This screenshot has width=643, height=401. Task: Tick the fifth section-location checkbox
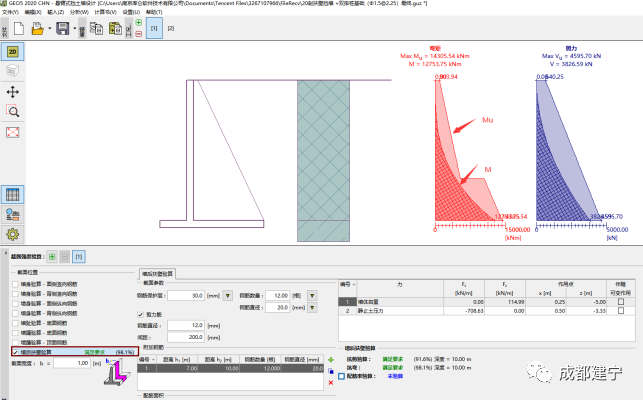coord(15,323)
